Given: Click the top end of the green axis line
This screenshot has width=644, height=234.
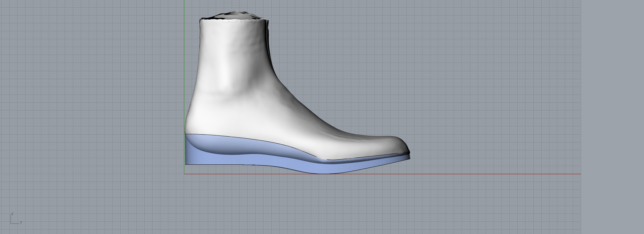Looking at the screenshot, I should [184, 1].
